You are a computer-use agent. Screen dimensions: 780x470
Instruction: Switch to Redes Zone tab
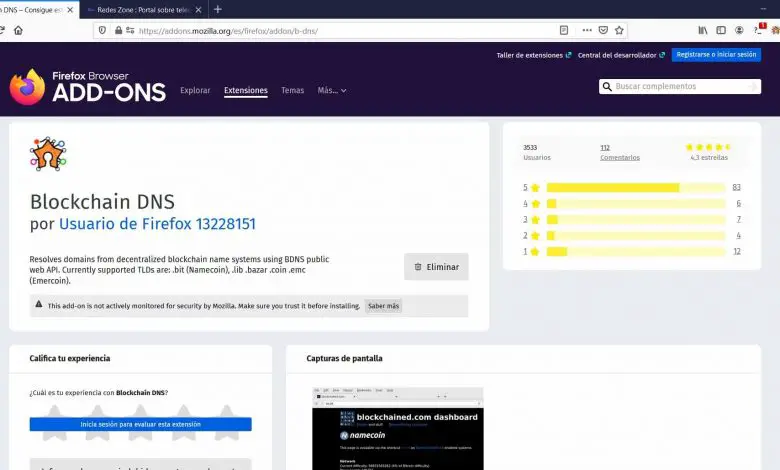coord(144,9)
